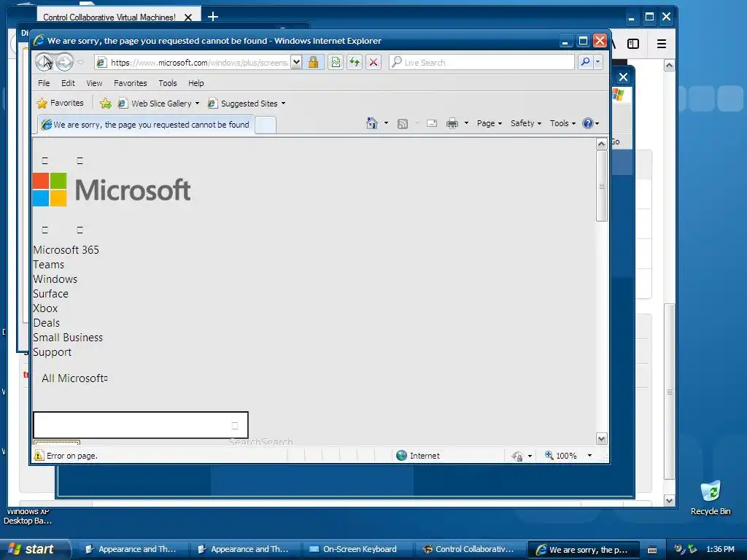Open a new blank IE tab
747x560 pixels.
(266, 125)
